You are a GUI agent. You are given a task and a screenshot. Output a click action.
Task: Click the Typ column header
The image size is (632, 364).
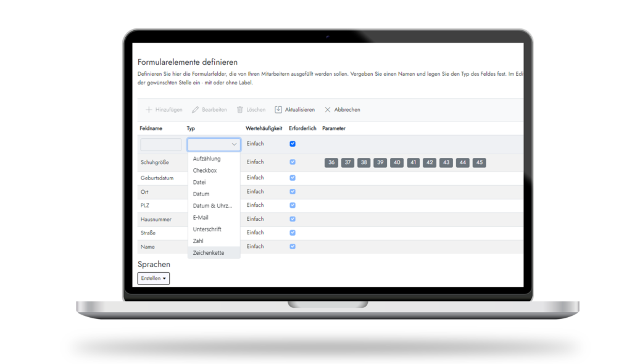[x=191, y=128]
